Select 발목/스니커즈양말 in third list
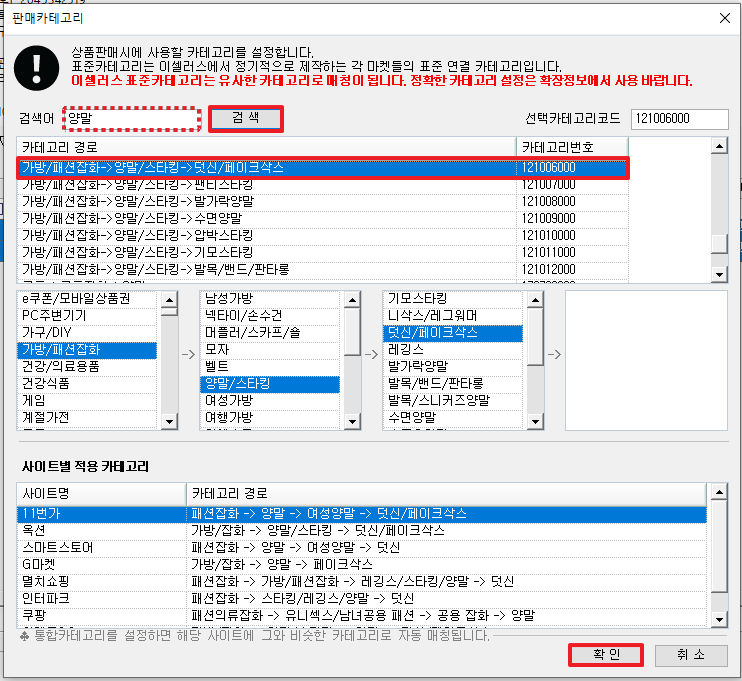 (x=453, y=401)
